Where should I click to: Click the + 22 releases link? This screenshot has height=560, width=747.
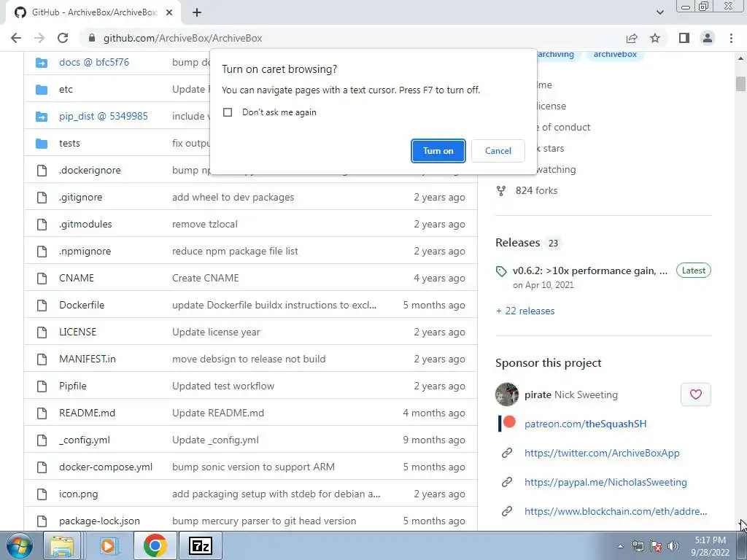[x=525, y=311]
